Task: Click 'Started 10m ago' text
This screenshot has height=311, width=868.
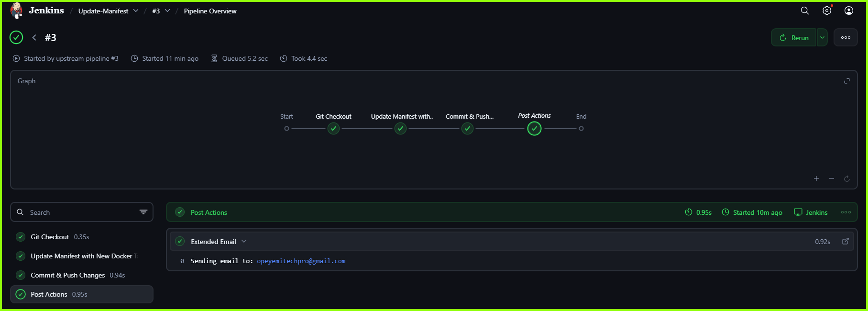Action: (758, 212)
